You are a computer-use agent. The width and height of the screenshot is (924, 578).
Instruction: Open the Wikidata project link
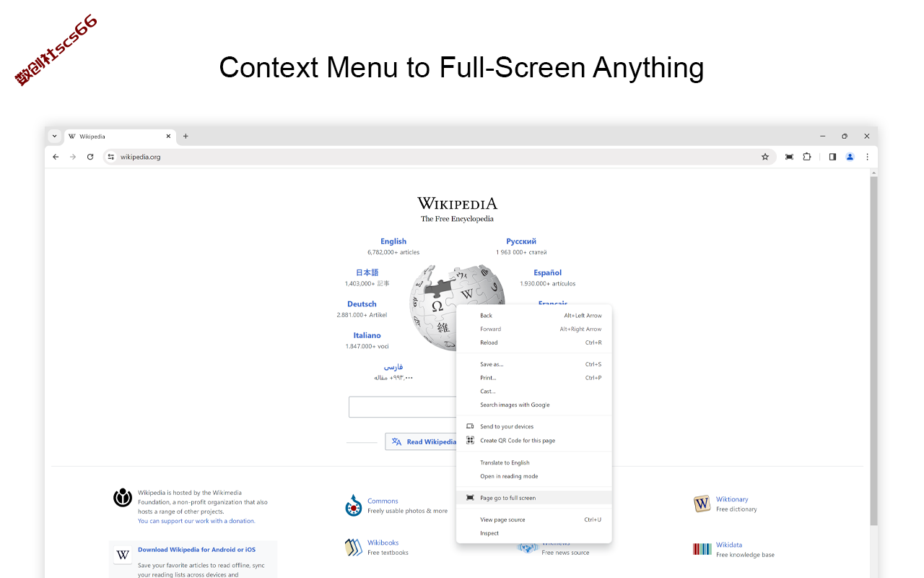click(x=729, y=545)
